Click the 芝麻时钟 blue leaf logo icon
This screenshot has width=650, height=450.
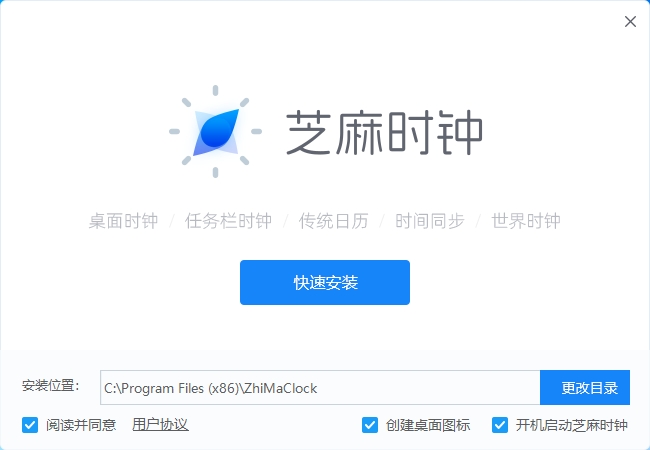click(216, 132)
